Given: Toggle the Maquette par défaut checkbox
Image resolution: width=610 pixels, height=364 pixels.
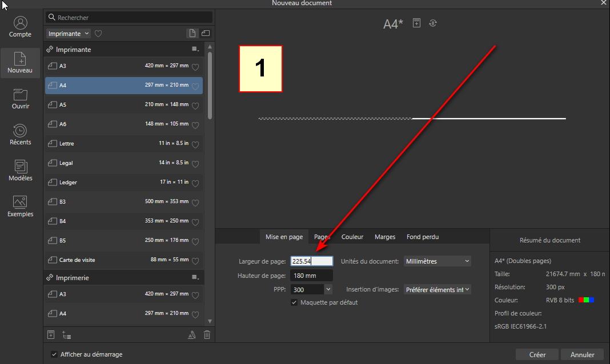Looking at the screenshot, I should [x=294, y=302].
